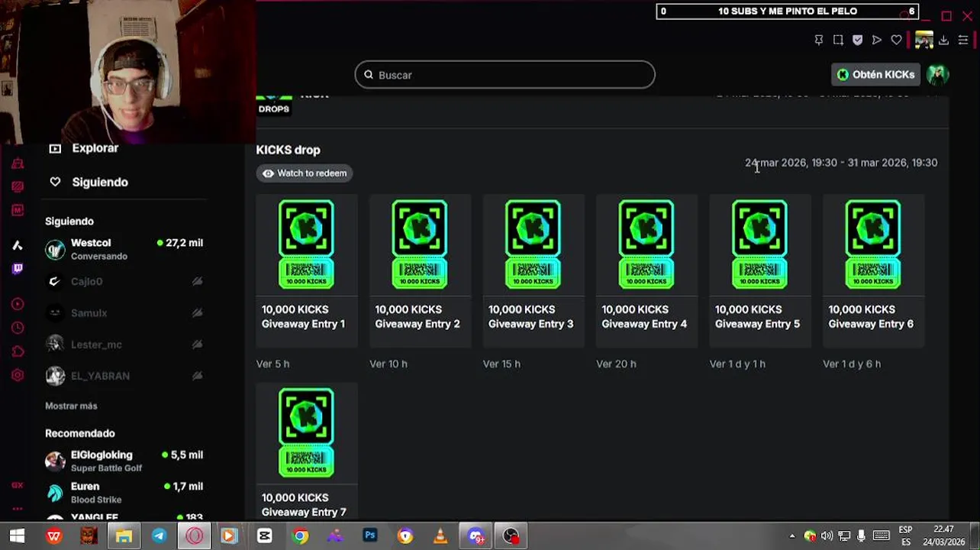Viewport: 980px width, 550px height.
Task: Open recommended channel ElGlogloking
Action: (124, 461)
